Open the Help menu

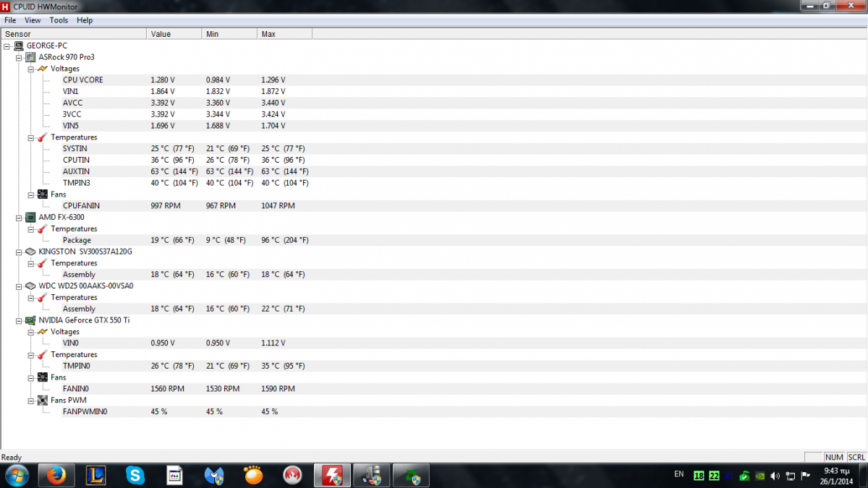pos(85,20)
